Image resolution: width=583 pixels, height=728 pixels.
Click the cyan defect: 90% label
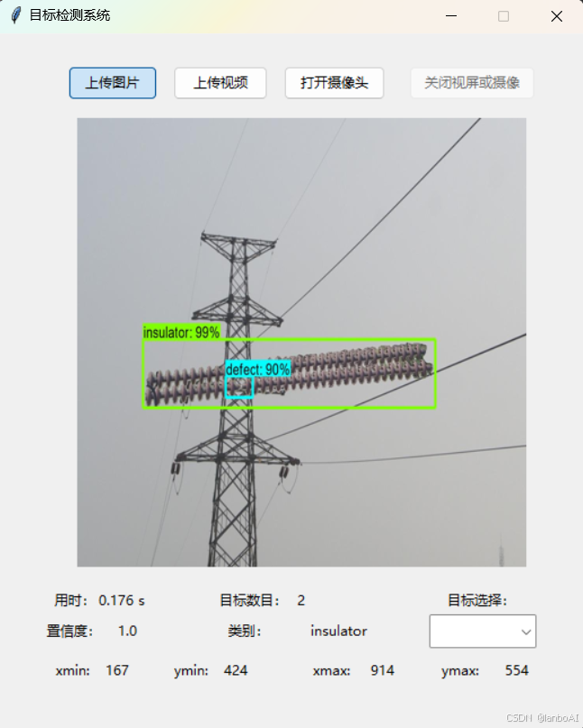258,370
